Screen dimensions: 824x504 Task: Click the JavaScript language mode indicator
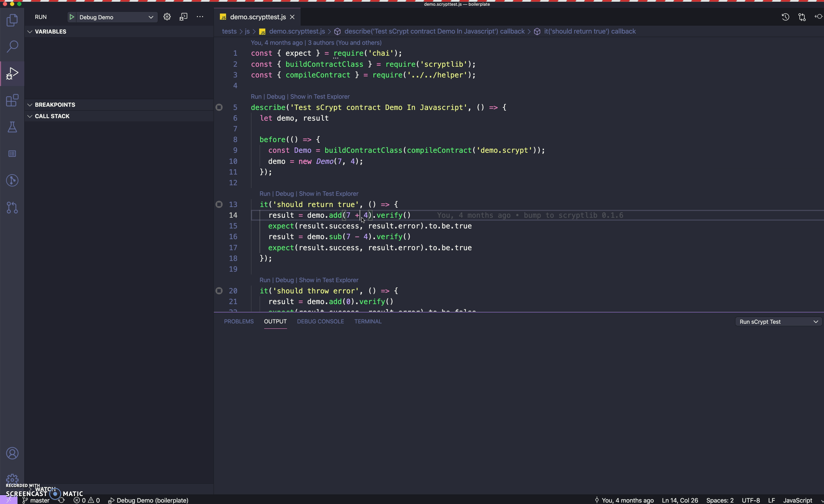(x=798, y=500)
